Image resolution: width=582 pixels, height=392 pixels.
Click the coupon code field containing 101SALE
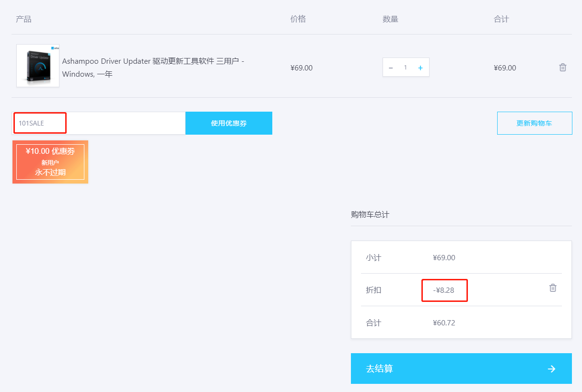coord(98,123)
